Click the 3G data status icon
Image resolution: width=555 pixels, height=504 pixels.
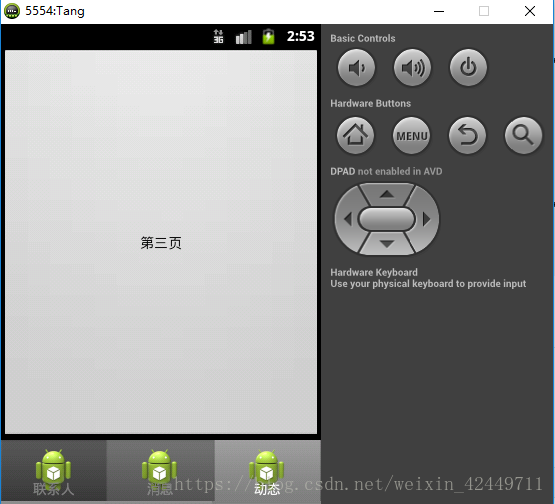pos(218,36)
